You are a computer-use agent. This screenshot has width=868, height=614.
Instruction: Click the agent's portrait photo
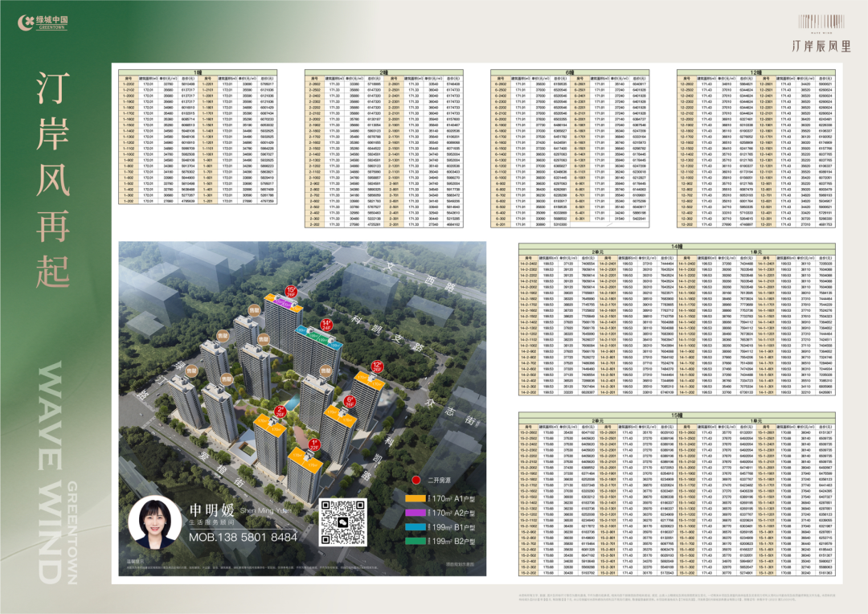(x=154, y=522)
